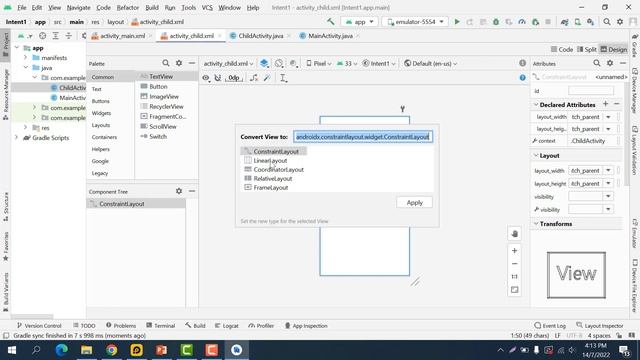Collapse the Transforms section
The height and width of the screenshot is (360, 640).
click(x=536, y=224)
